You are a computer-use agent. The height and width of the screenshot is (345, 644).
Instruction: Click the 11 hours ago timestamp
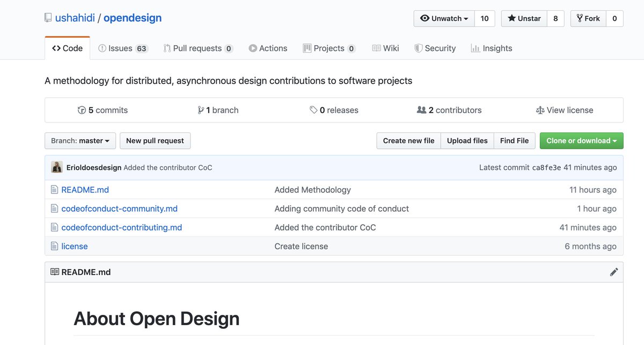(593, 190)
